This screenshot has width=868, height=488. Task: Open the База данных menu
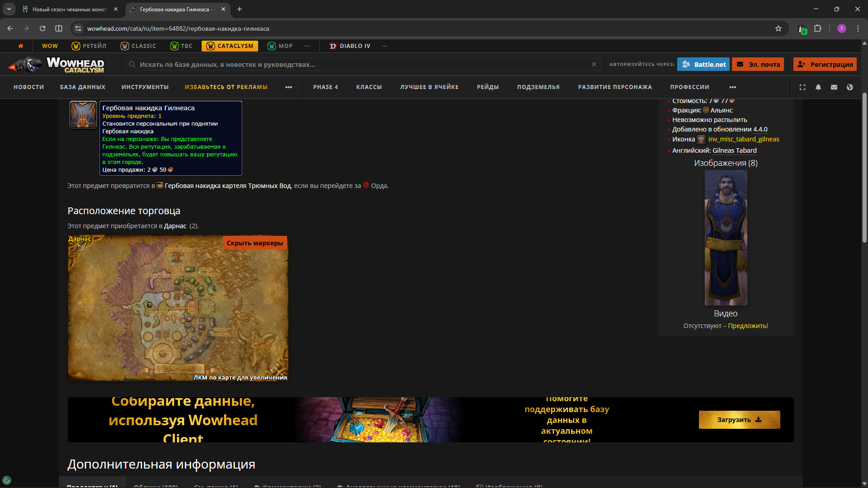click(x=83, y=87)
